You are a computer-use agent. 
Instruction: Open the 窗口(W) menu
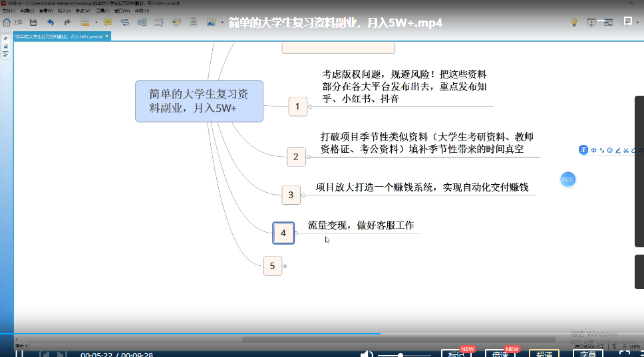point(122,11)
